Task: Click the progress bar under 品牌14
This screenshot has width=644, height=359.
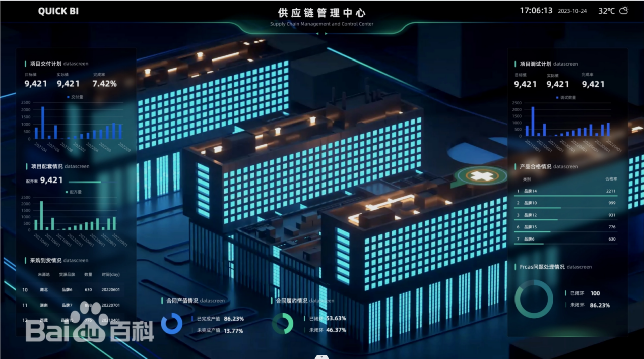Action: pyautogui.click(x=566, y=196)
